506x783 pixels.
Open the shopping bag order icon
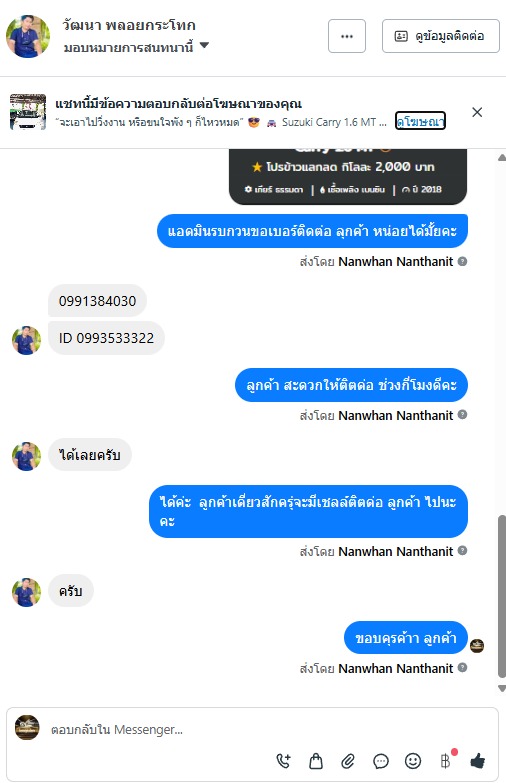coord(316,761)
